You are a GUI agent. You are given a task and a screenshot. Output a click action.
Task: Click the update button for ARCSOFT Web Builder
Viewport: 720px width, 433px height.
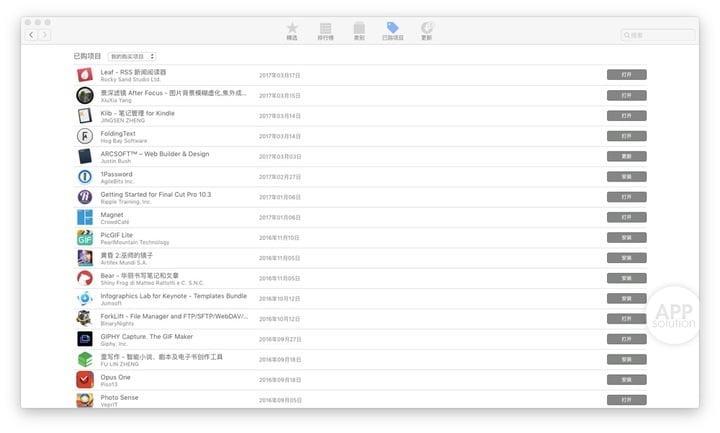[626, 156]
